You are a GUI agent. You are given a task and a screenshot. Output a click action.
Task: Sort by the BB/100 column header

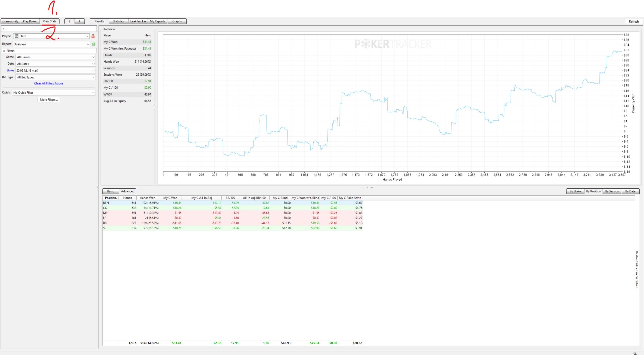(230, 198)
